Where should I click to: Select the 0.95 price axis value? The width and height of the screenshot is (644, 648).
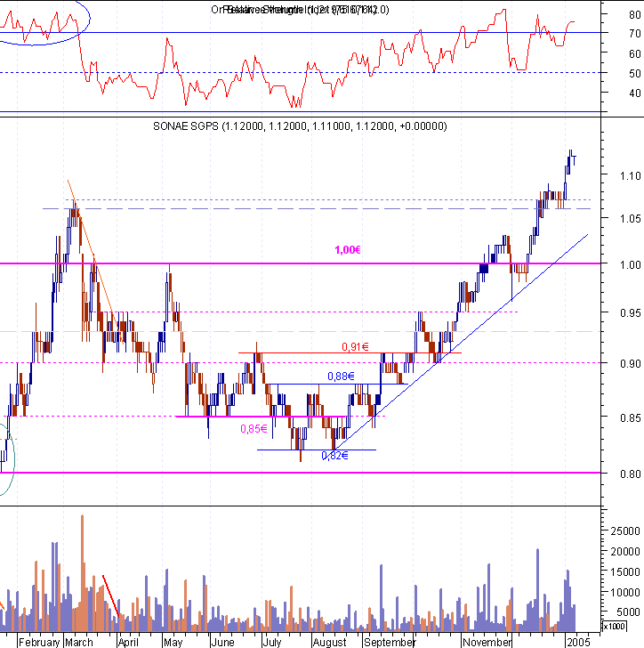pyautogui.click(x=631, y=312)
